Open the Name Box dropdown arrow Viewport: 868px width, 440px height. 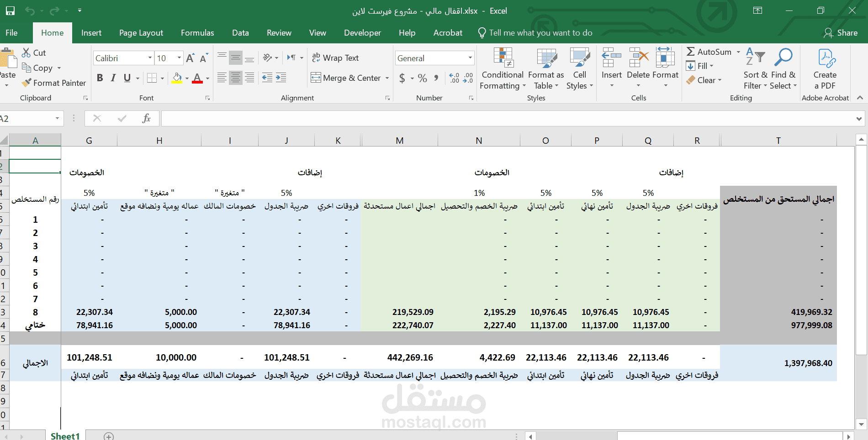pyautogui.click(x=57, y=118)
